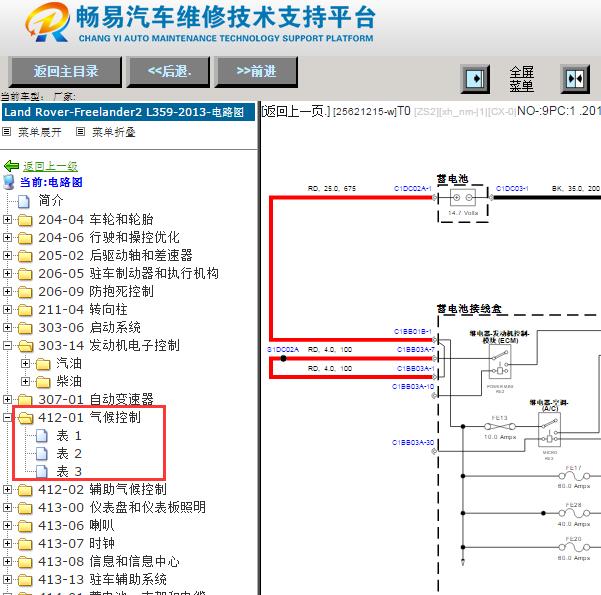Expand the 413-07 时钟 node
Viewport: 601px width, 595px height.
[7, 544]
